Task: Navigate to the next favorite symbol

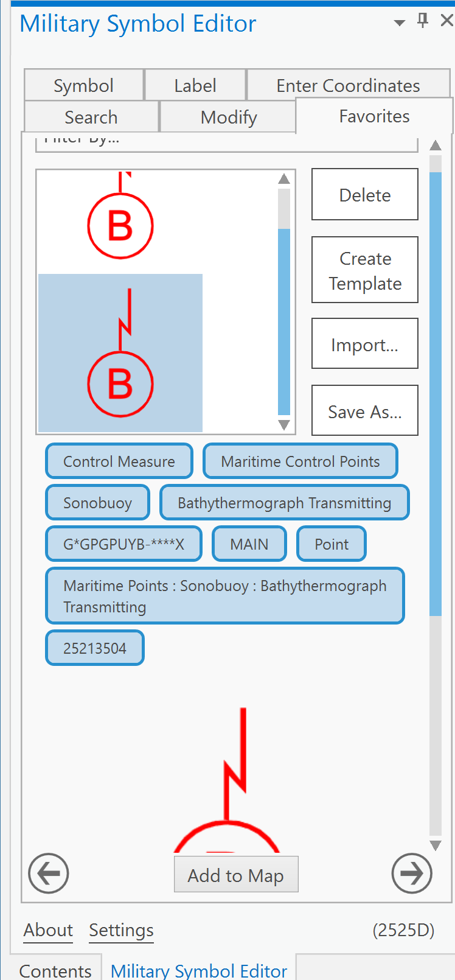Action: coord(412,873)
